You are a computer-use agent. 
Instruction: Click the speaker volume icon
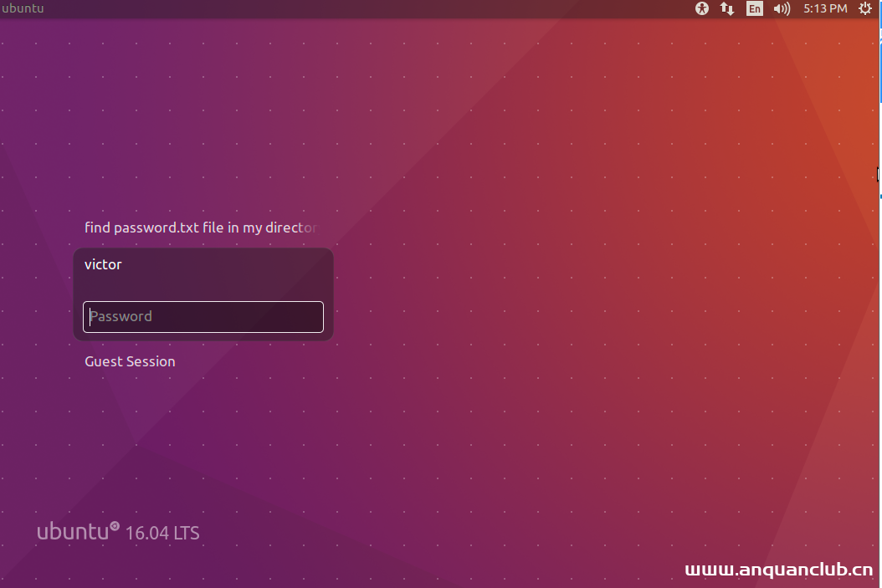pos(782,8)
